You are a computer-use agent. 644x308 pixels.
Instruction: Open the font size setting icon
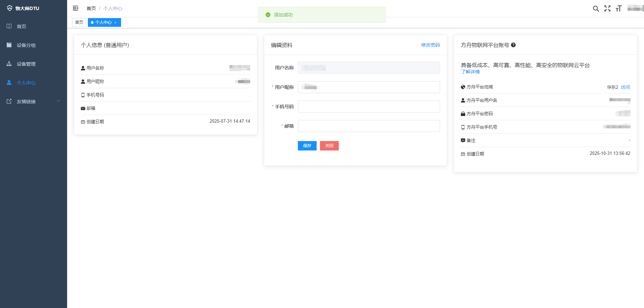click(619, 9)
